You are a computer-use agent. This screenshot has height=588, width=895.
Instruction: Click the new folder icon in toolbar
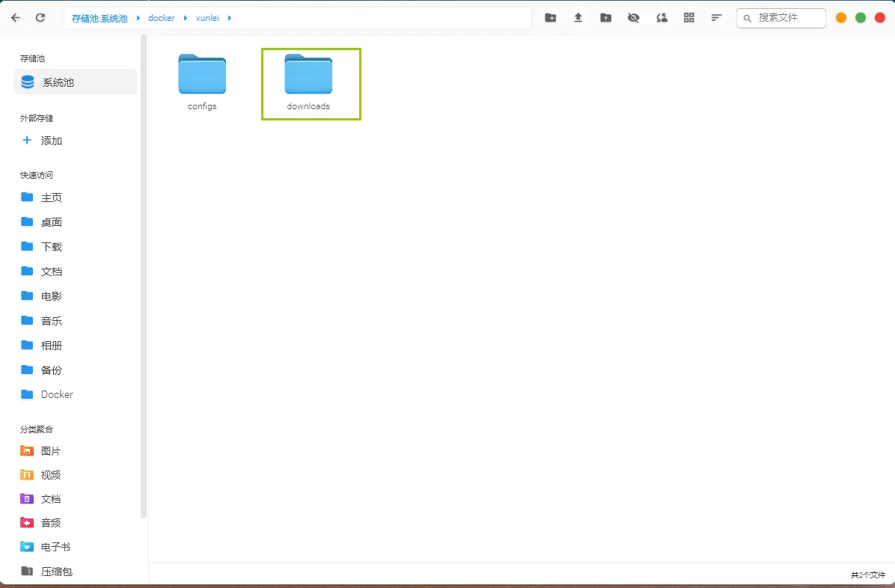point(550,18)
